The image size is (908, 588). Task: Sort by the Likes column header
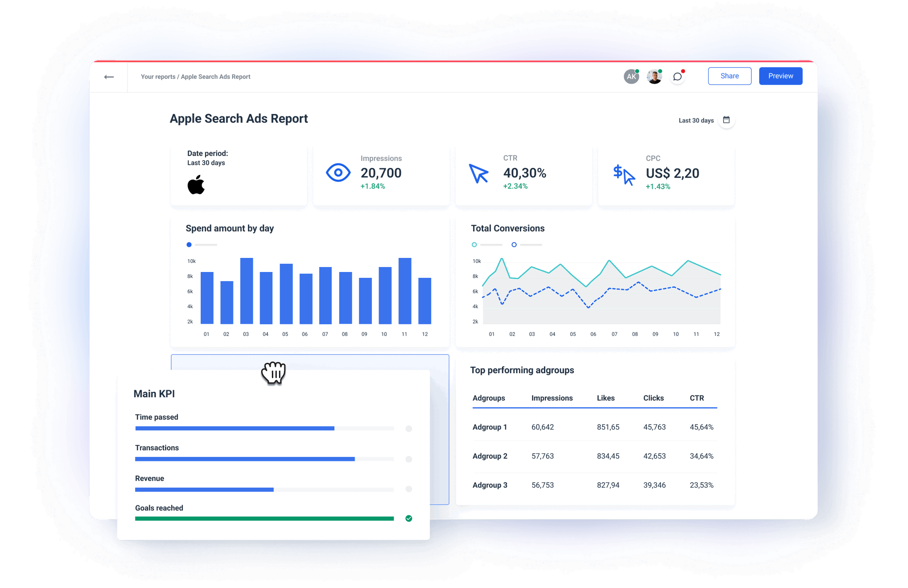click(x=606, y=398)
